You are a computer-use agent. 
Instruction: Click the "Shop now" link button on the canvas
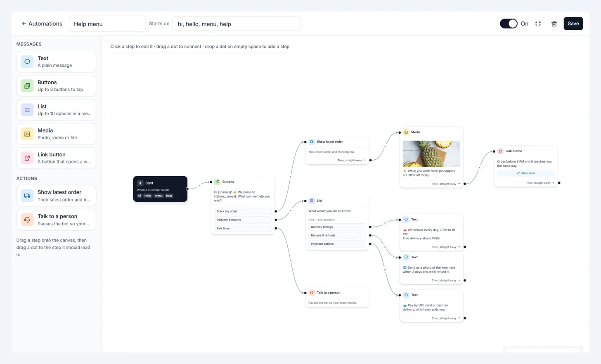click(526, 173)
